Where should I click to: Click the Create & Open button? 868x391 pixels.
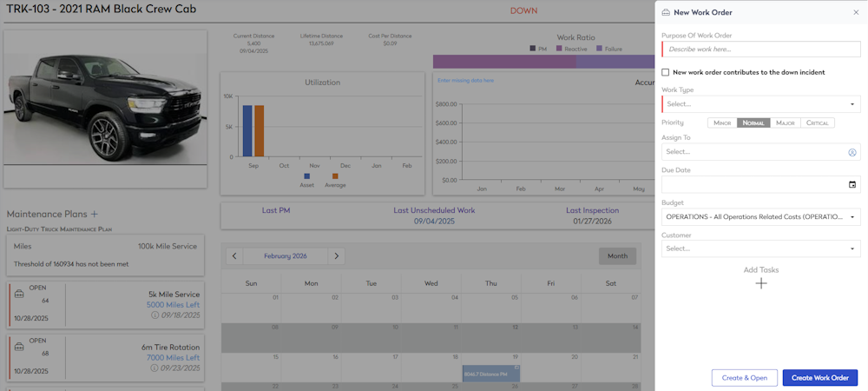click(744, 378)
